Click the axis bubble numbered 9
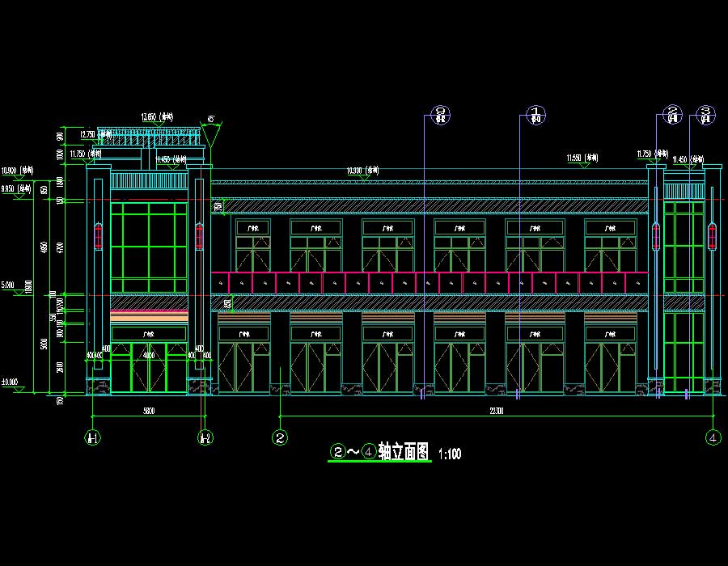Viewport: 728px width, 566px height. click(440, 115)
